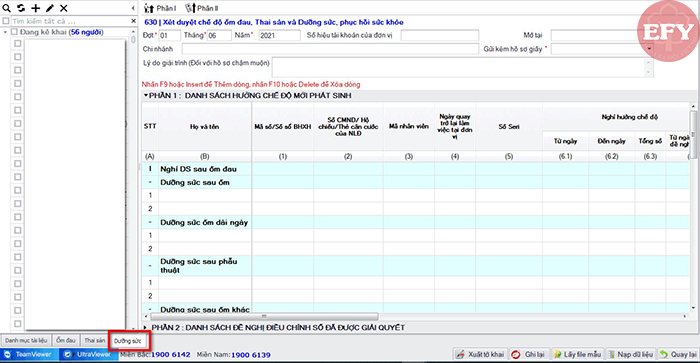Click the Mã số/Số sổ BHXH column header
The height and width of the screenshot is (363, 700).
pyautogui.click(x=283, y=127)
